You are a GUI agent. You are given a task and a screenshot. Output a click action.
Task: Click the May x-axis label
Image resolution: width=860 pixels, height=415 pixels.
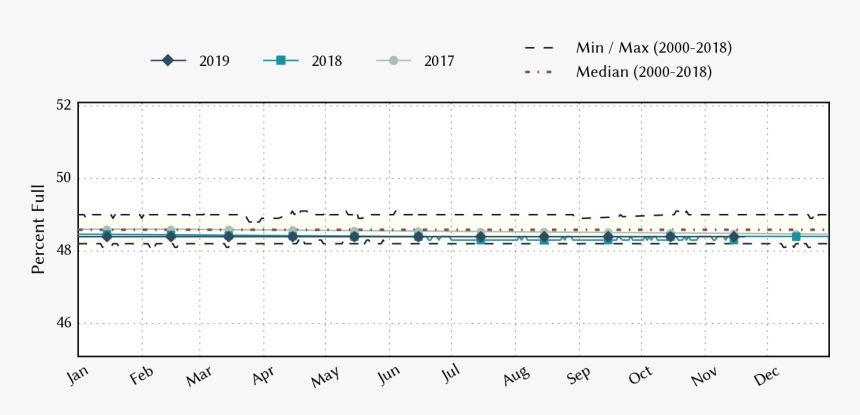tap(325, 376)
